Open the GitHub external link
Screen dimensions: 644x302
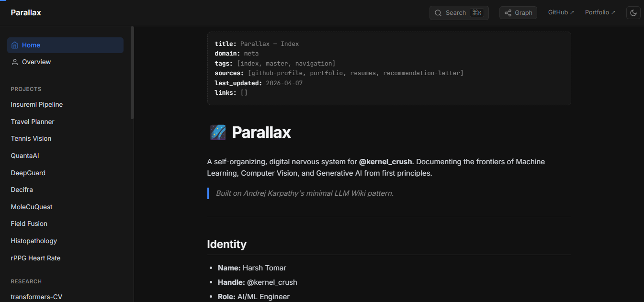pyautogui.click(x=561, y=12)
